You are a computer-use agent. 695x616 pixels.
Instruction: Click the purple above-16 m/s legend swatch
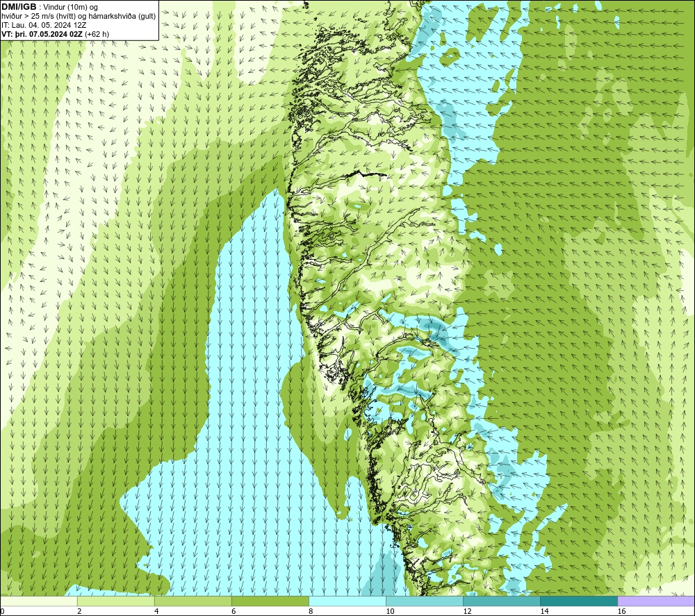coord(656,601)
